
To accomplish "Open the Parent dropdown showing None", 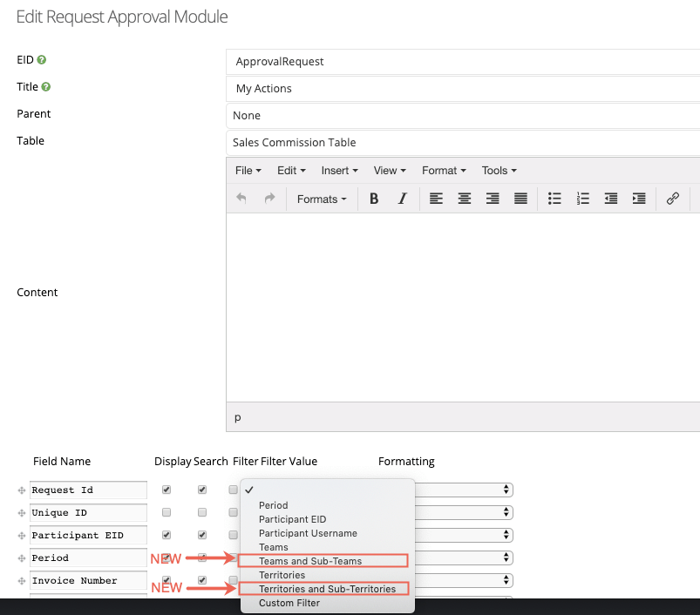I will click(463, 116).
